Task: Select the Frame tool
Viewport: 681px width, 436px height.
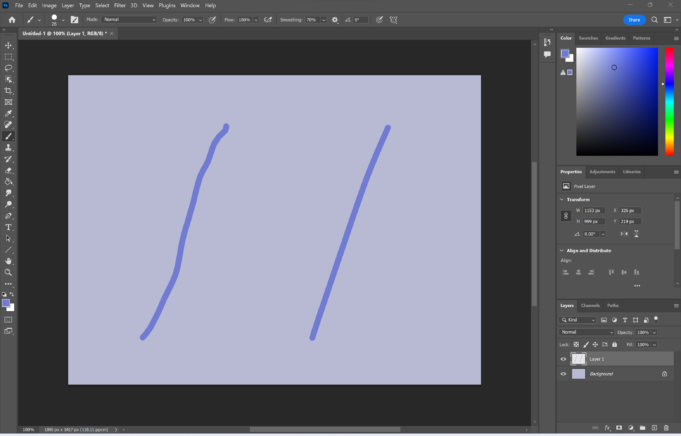Action: point(8,102)
